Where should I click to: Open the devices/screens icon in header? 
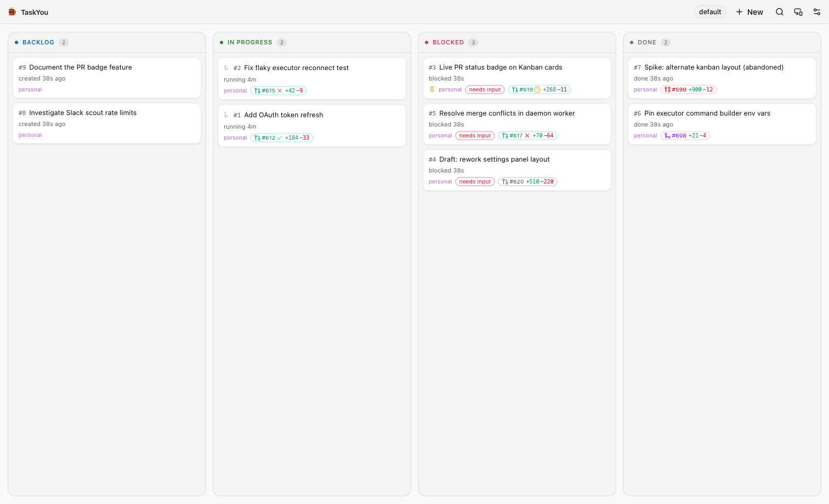(798, 12)
